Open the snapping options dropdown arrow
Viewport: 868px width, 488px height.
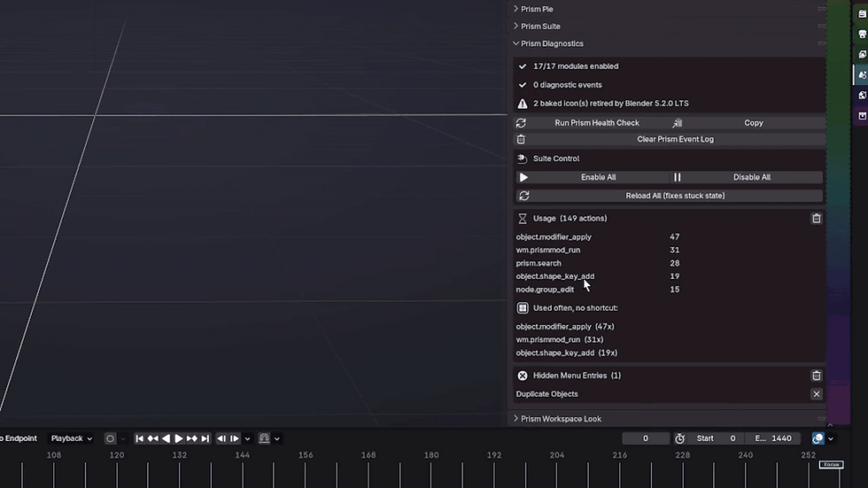(x=276, y=438)
